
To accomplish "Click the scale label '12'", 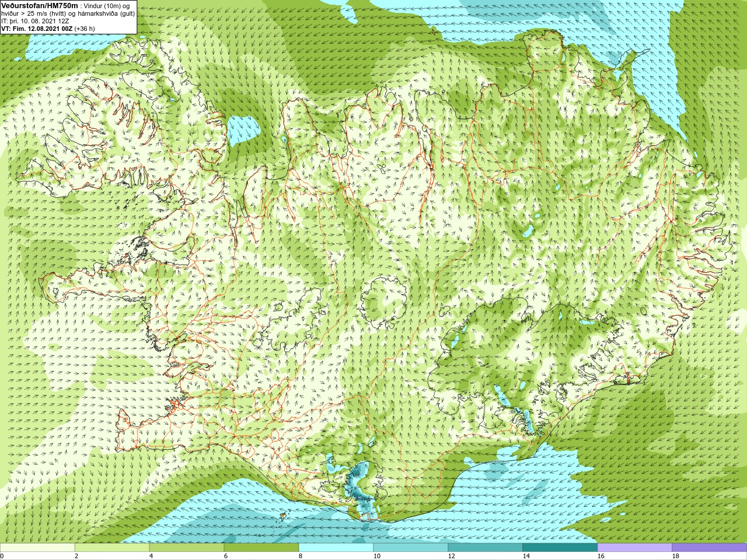I will (451, 556).
